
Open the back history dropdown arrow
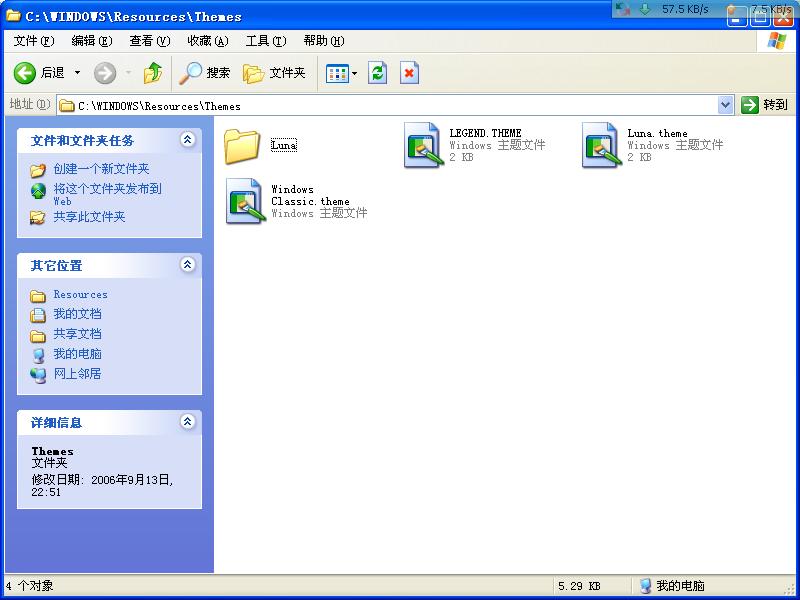click(x=78, y=73)
